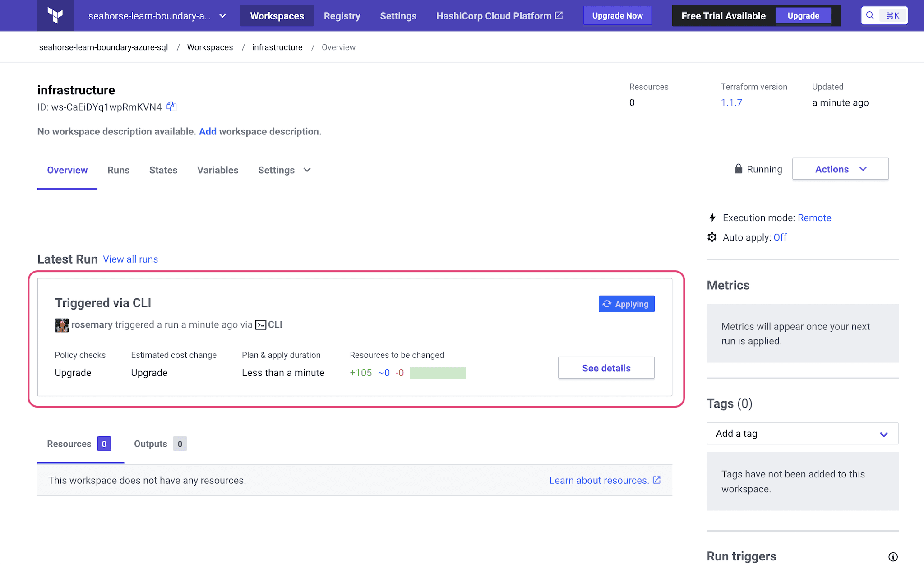Open Registry in the top navigation
Image resolution: width=924 pixels, height=565 pixels.
click(x=342, y=16)
